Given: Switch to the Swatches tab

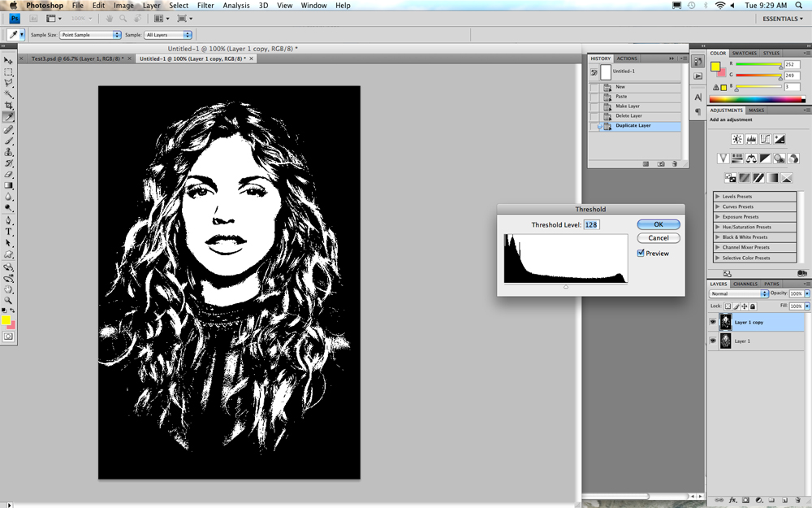Looking at the screenshot, I should pos(744,54).
